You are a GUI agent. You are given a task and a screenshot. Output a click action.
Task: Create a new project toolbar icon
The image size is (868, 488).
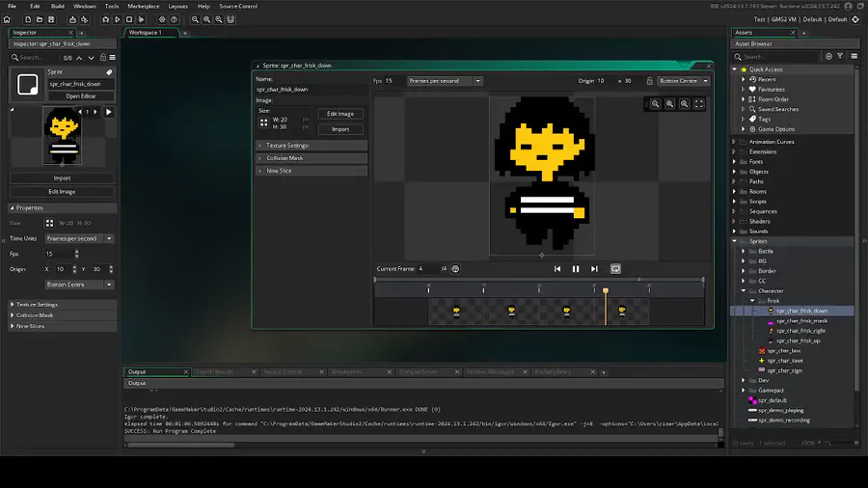click(28, 19)
